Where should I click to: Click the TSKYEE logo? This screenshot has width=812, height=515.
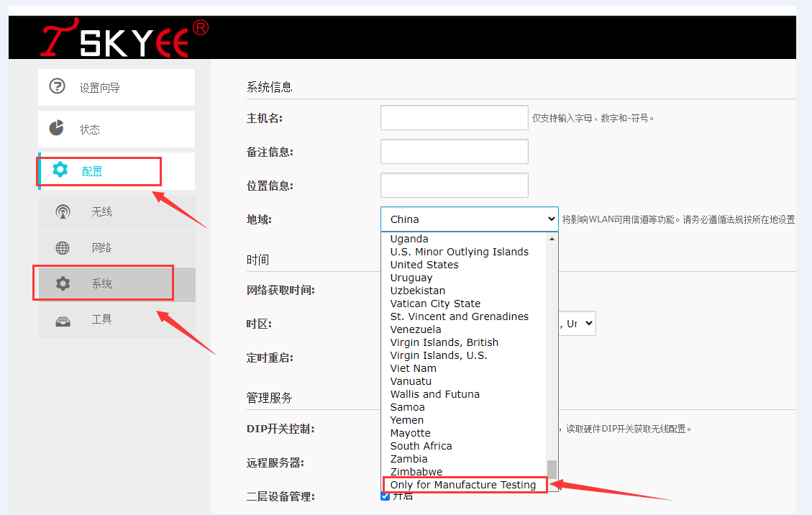coord(124,39)
